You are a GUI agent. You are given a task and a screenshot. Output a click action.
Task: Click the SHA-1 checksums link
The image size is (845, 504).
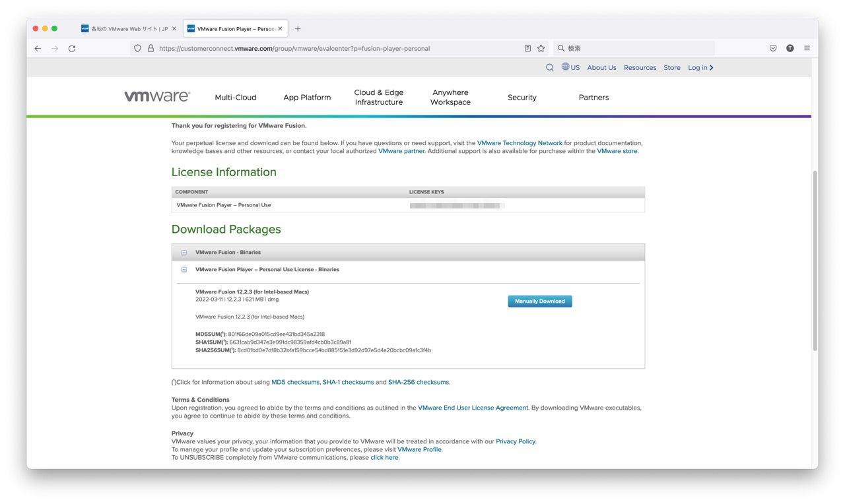pos(348,382)
